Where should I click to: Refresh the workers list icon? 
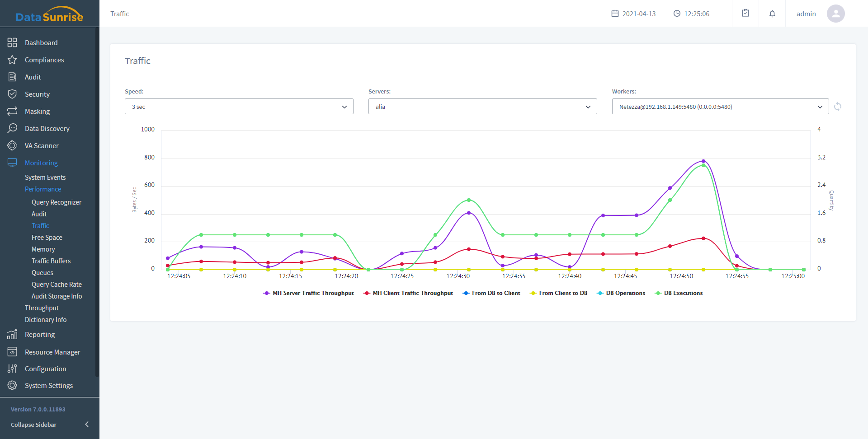pyautogui.click(x=838, y=107)
